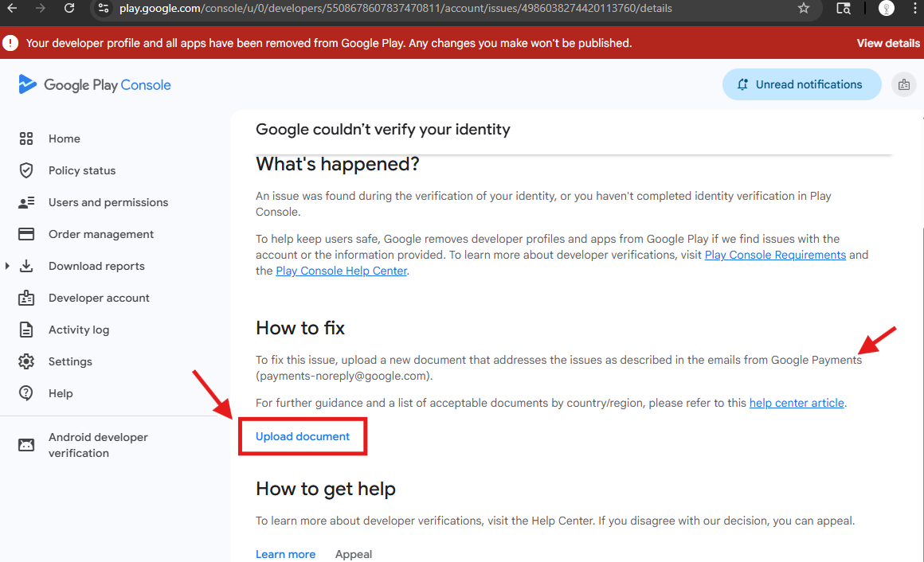Click the Upload document link
Screen dimensions: 924x562
coord(303,436)
